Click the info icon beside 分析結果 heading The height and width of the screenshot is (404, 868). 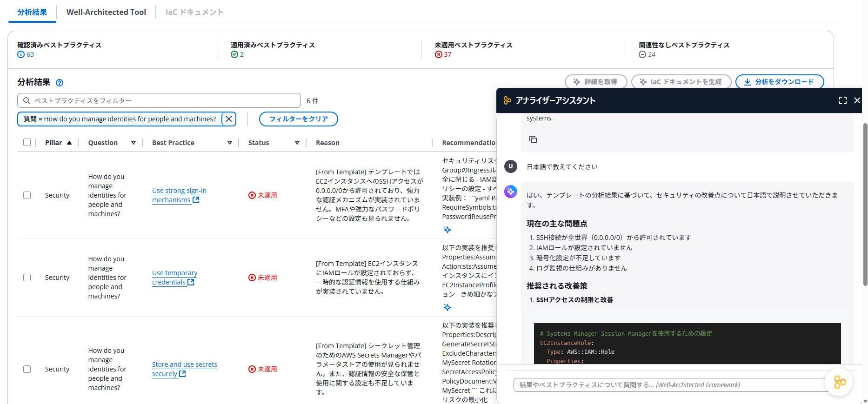[x=60, y=83]
